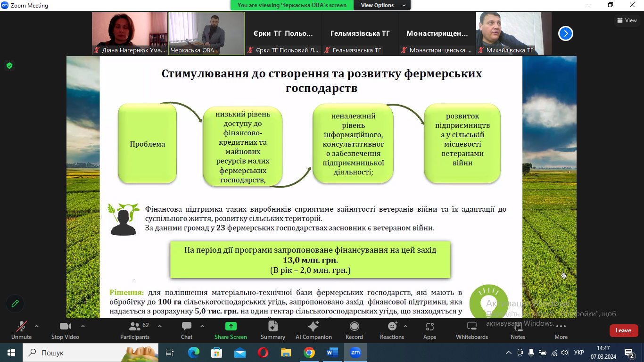Select Діана Нагернюк video thumbnail
This screenshot has height=362, width=644.
tap(130, 33)
